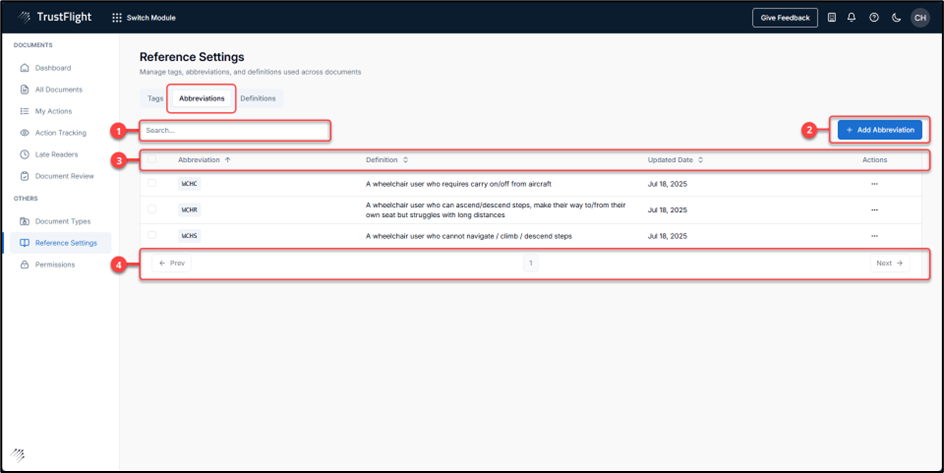Click the Add Abbreviation button
Viewport: 944px width, 473px height.
pyautogui.click(x=880, y=130)
